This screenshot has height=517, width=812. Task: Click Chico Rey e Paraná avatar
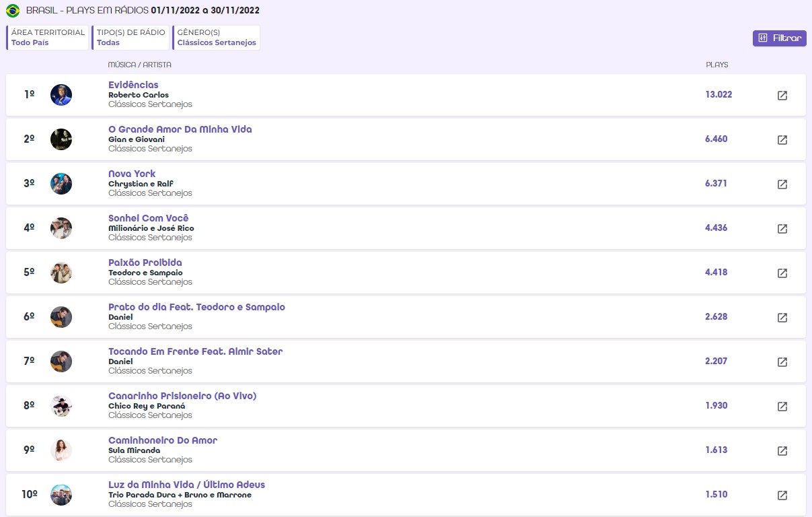point(61,406)
